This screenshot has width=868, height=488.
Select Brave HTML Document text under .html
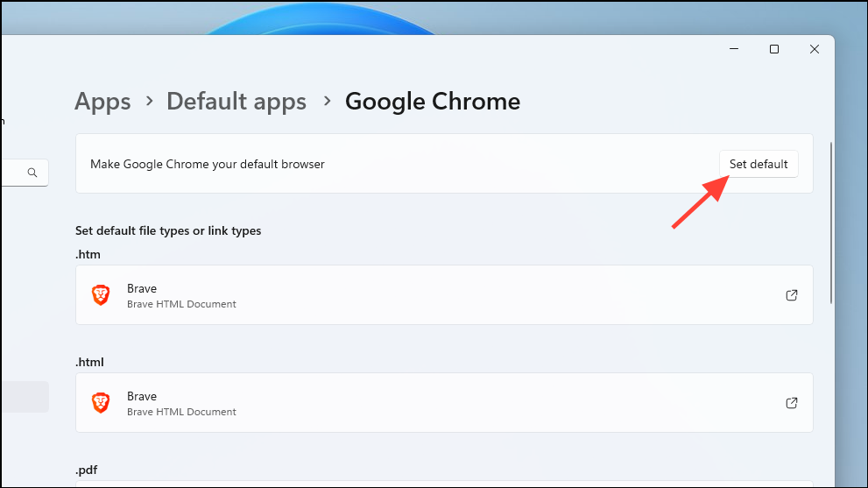(x=181, y=412)
